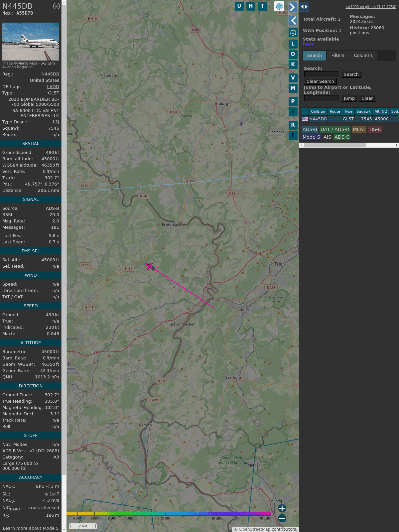Open the map layers selector icon
The height and width of the screenshot is (532, 399).
[279, 6]
